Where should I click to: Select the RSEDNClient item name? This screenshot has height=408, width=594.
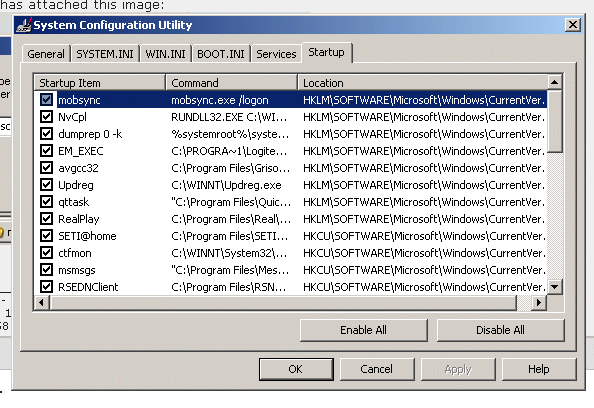[88, 287]
